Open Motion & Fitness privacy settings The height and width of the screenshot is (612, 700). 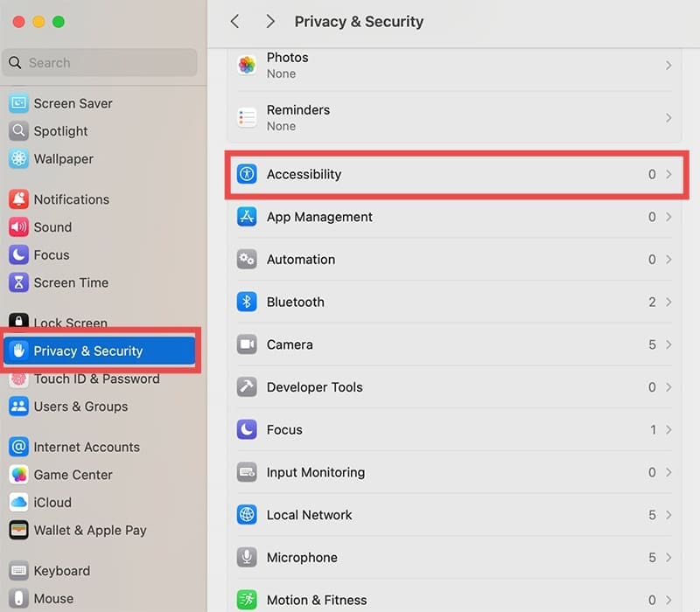316,600
